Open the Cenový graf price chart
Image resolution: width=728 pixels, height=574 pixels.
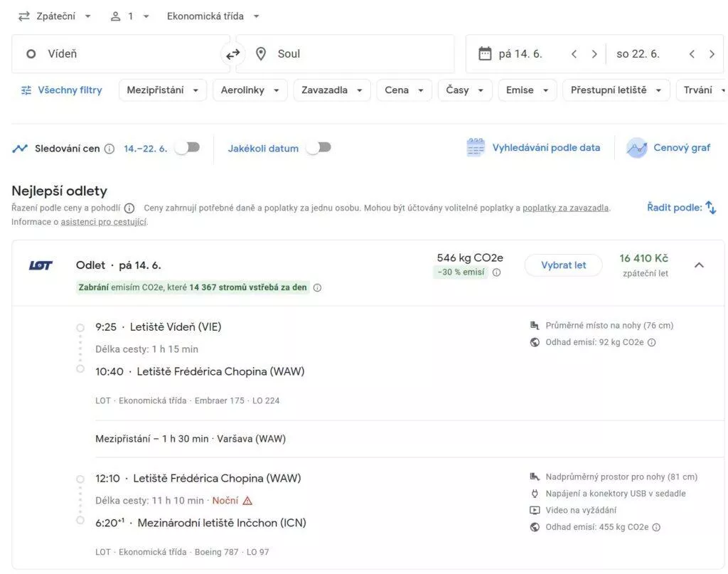click(x=668, y=148)
